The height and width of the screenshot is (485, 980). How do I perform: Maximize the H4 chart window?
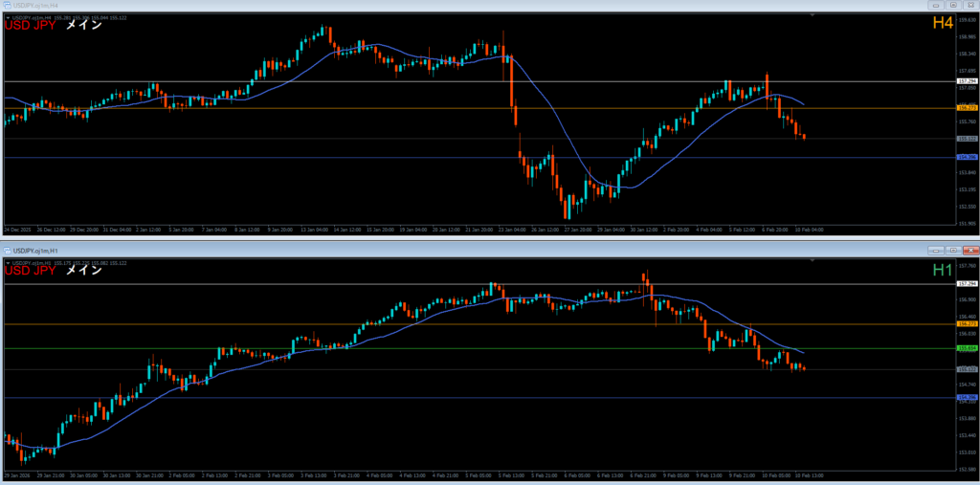pos(953,5)
